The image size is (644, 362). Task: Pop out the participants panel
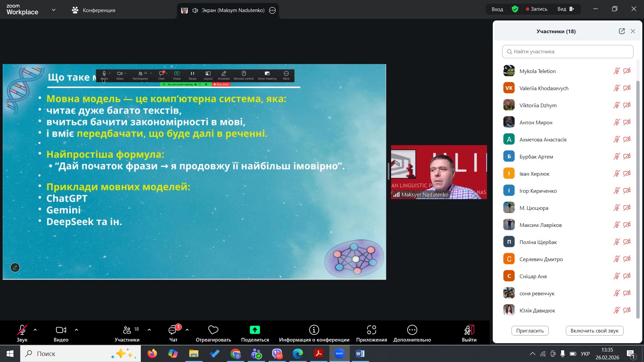(622, 31)
